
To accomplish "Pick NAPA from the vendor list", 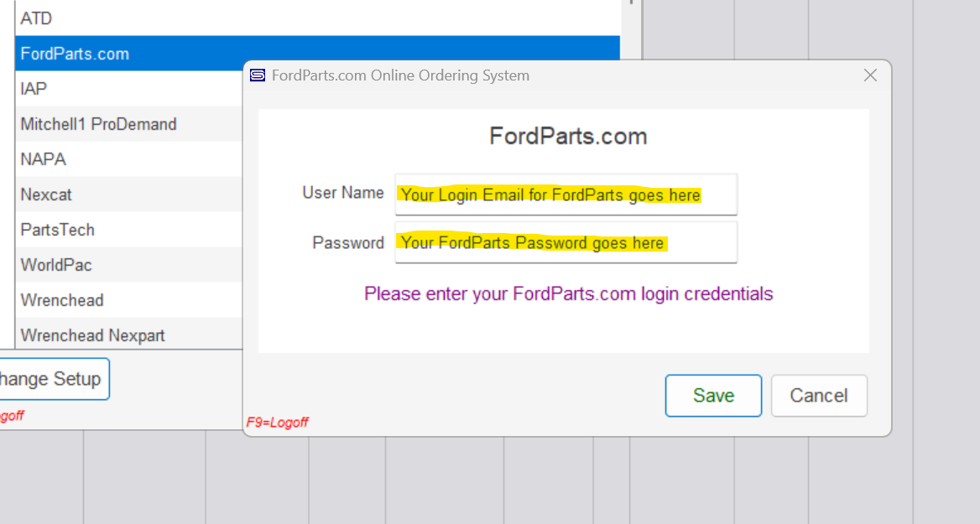I will 128,159.
